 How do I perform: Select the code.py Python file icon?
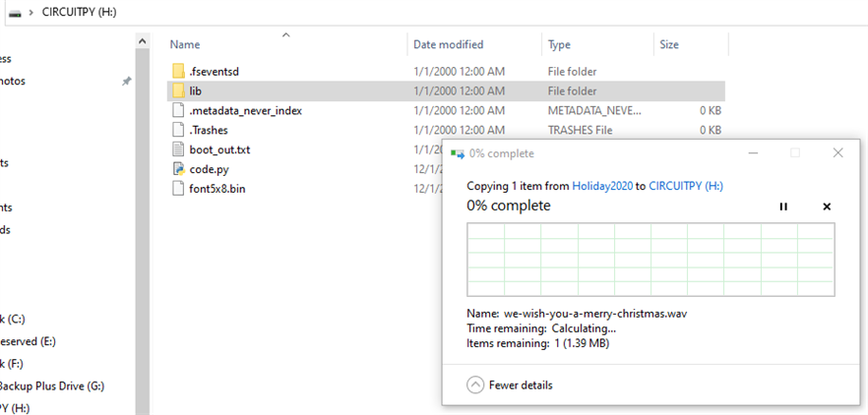pos(178,169)
